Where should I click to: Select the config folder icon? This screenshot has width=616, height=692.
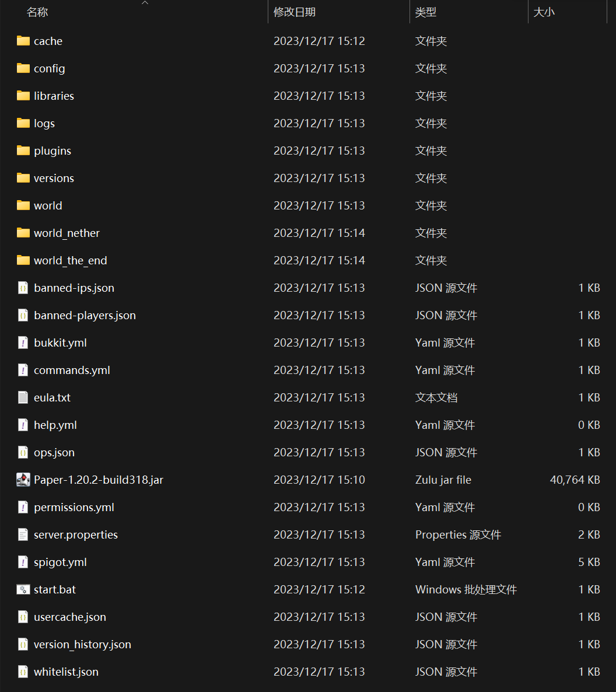[x=23, y=68]
